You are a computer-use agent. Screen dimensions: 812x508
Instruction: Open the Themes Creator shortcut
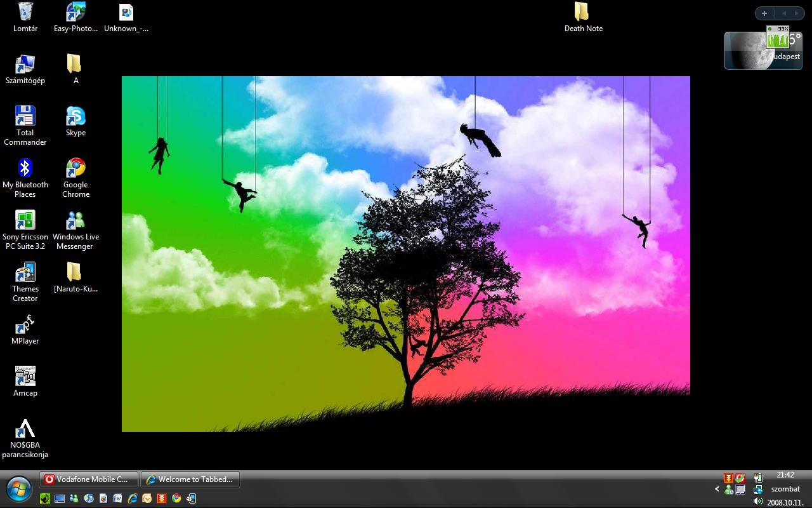[x=25, y=282]
